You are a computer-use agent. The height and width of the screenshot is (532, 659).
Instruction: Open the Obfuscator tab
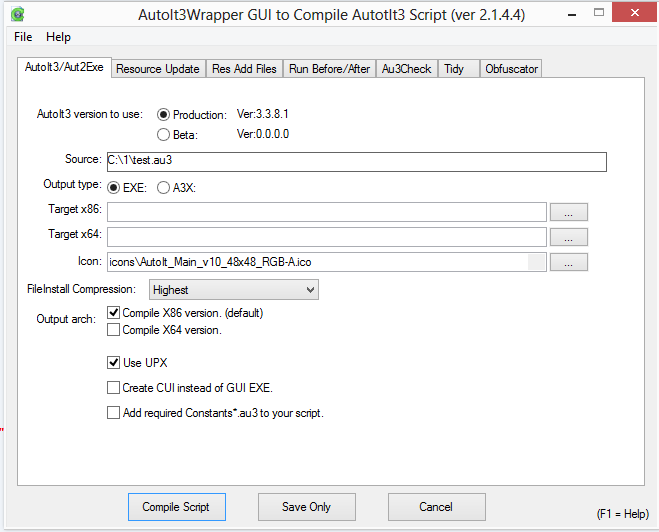[x=511, y=69]
